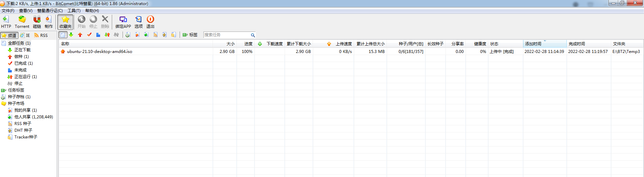Open the 彗星通行证(C) menu
Screen dimensions: 644x177
50,11
